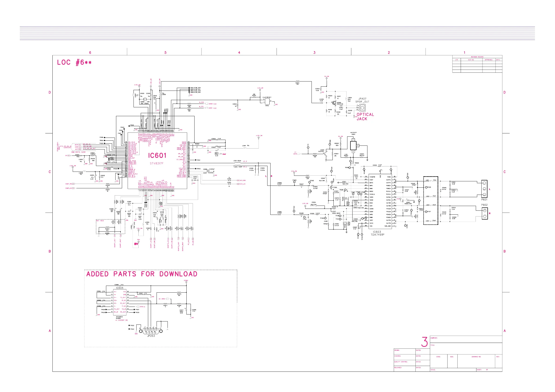
Task: Click the QC606 transistor near SPDIF output
Action: 334,103
